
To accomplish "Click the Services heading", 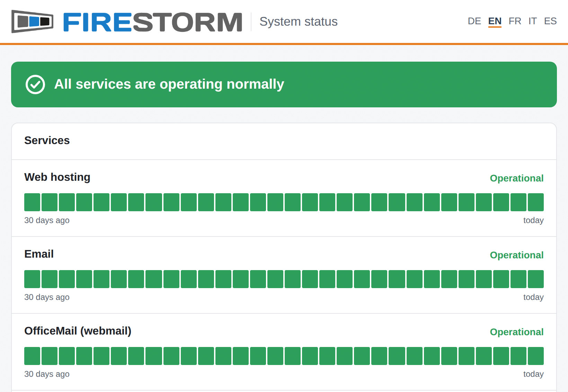I will coord(47,140).
